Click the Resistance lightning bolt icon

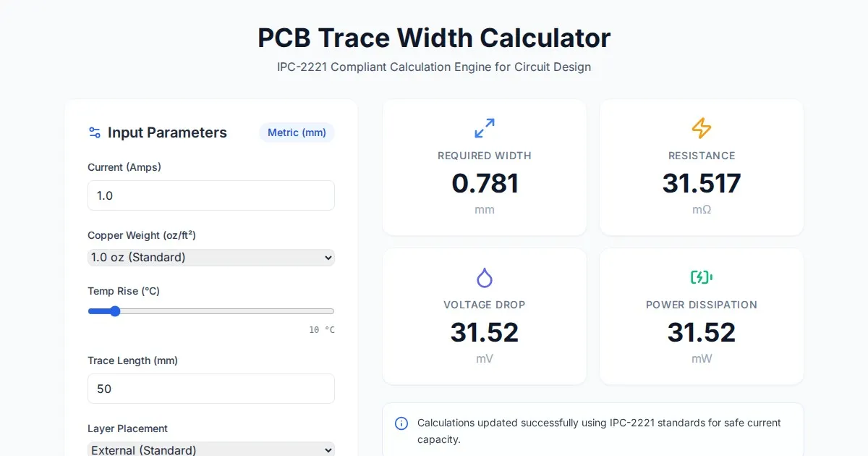point(702,128)
